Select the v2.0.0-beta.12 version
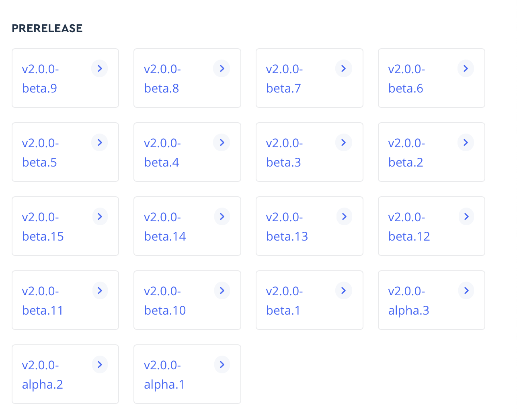 pos(409,226)
